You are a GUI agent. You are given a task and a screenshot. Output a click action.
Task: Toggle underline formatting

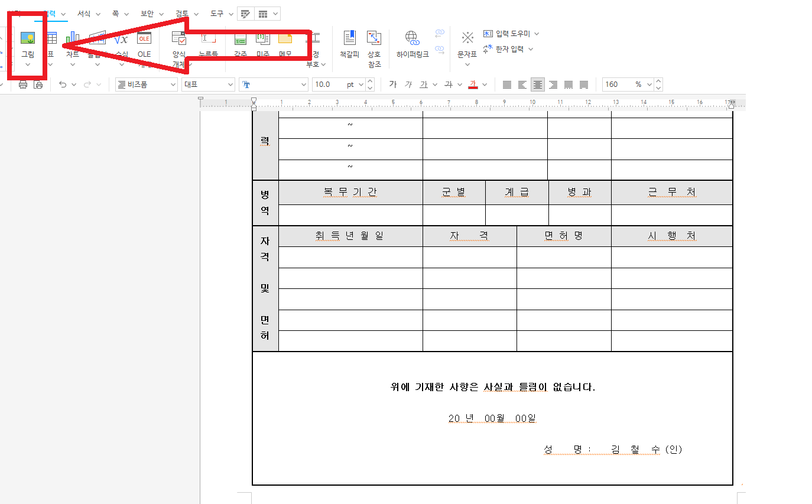coord(423,84)
